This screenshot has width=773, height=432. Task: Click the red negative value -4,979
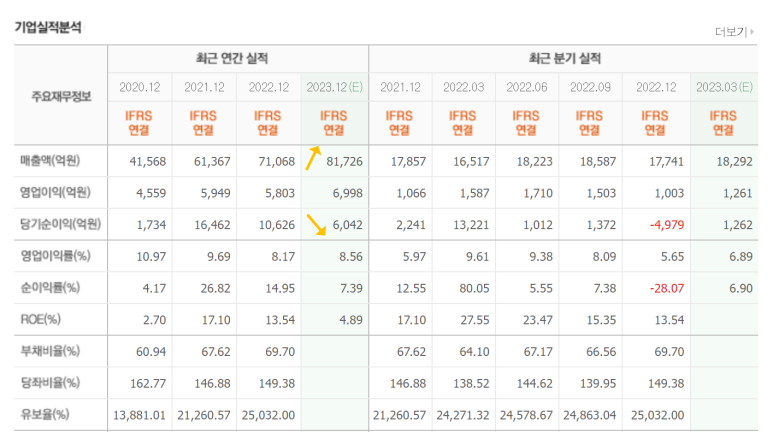(x=667, y=225)
